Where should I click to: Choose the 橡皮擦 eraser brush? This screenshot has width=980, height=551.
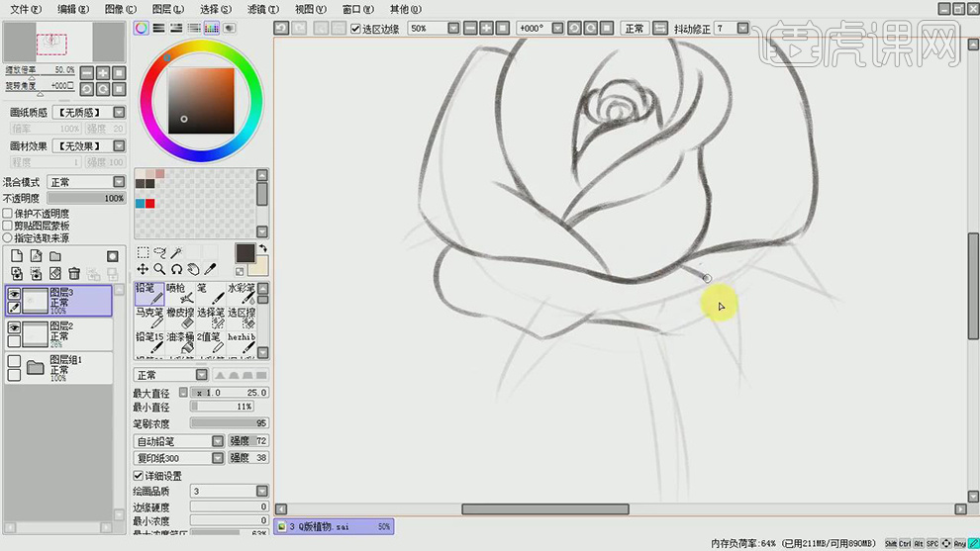pyautogui.click(x=181, y=318)
